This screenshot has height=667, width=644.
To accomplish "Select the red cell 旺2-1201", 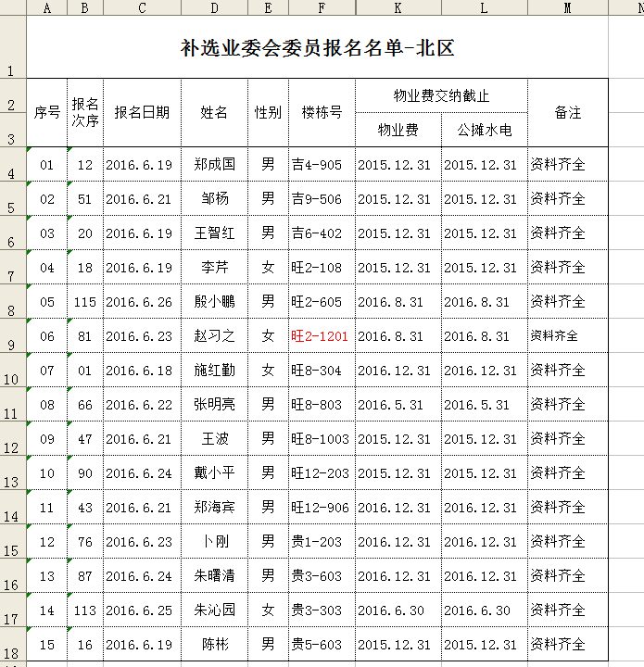I will point(321,336).
